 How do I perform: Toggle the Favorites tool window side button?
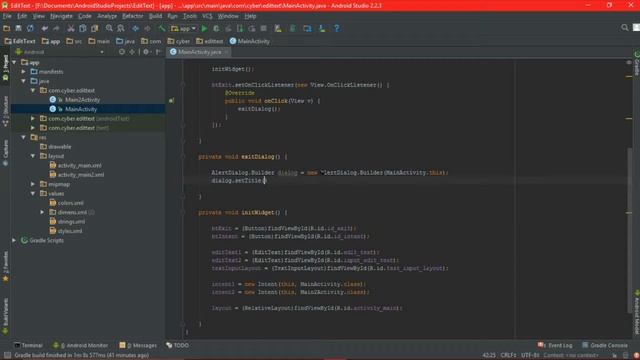click(5, 266)
